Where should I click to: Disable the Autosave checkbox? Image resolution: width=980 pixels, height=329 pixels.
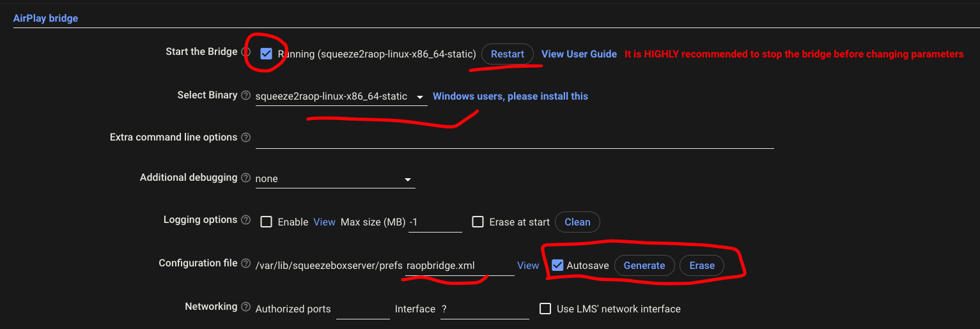coord(557,265)
